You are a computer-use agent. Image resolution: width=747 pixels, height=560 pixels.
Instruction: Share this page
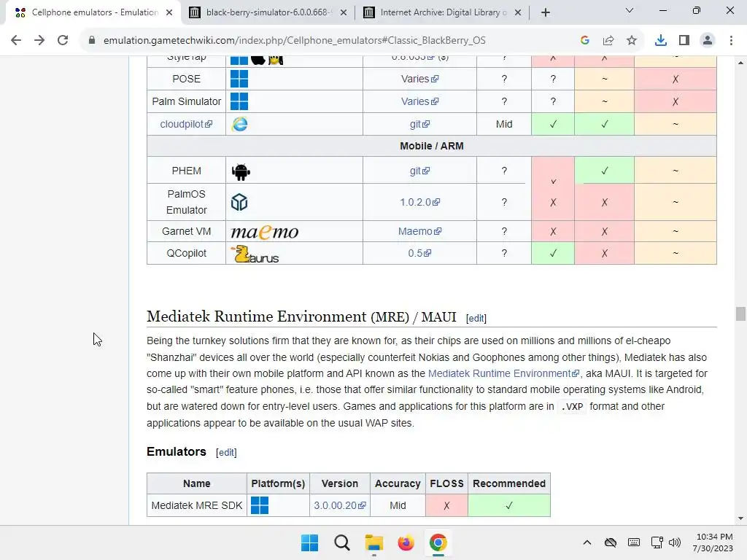[x=608, y=41]
